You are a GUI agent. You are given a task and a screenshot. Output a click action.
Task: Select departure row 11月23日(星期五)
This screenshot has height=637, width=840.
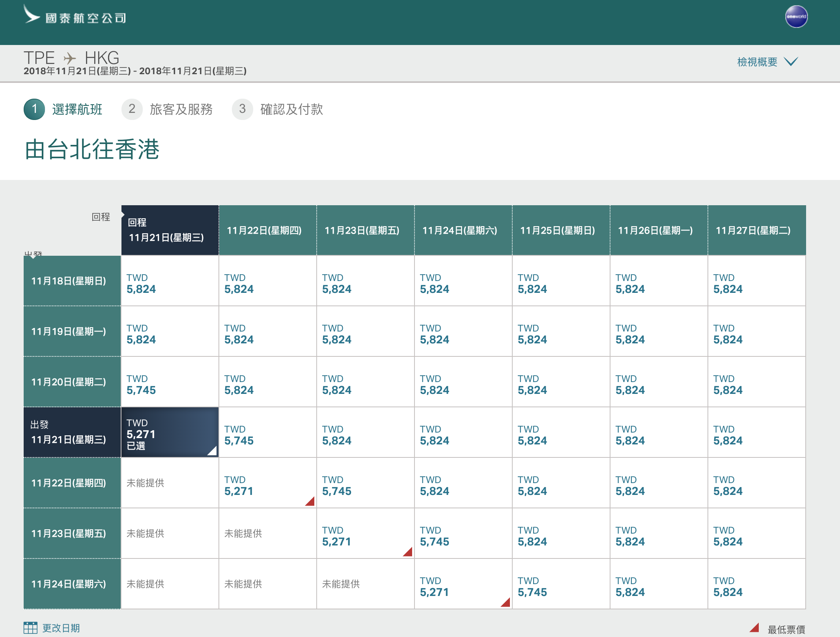(72, 533)
